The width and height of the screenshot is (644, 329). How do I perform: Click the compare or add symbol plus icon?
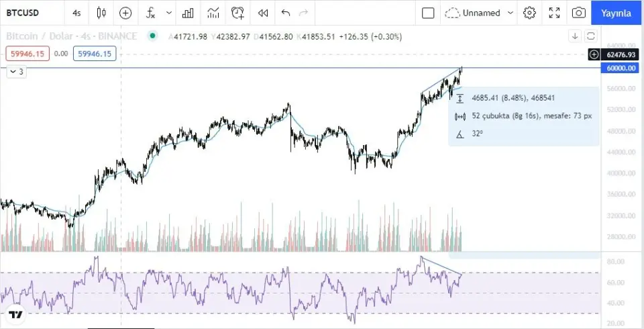tap(125, 13)
